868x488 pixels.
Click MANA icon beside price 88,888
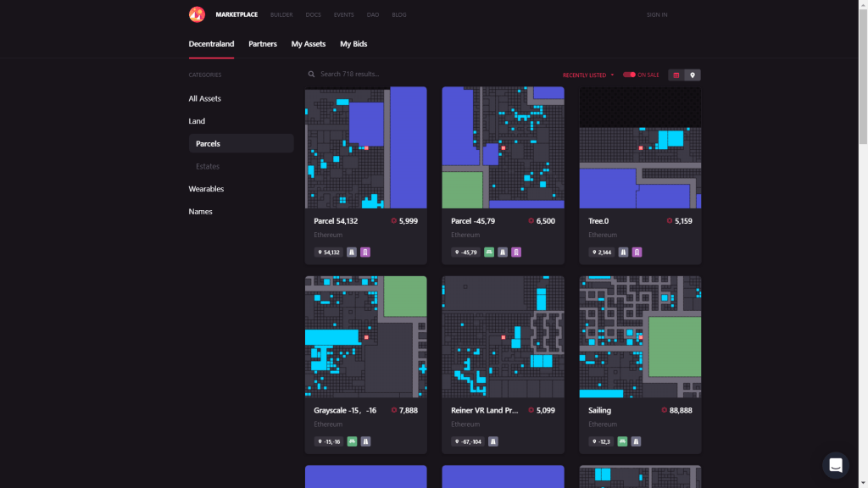click(x=664, y=410)
